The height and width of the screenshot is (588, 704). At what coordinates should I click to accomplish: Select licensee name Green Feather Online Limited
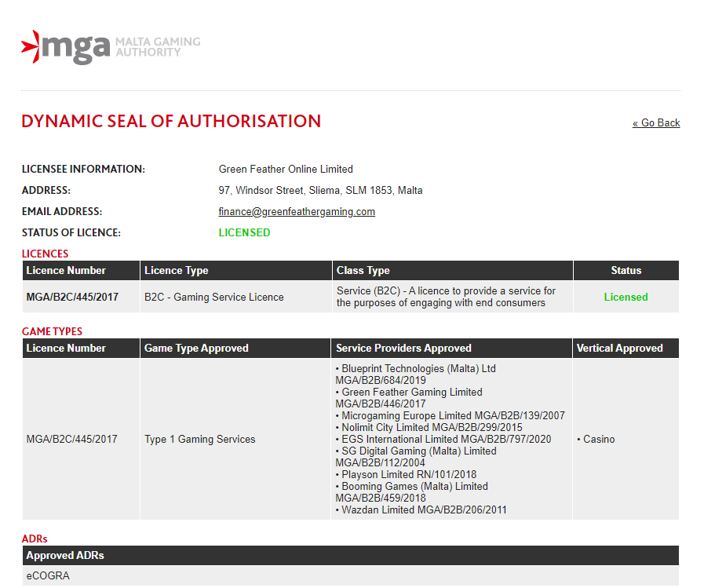coord(286,169)
